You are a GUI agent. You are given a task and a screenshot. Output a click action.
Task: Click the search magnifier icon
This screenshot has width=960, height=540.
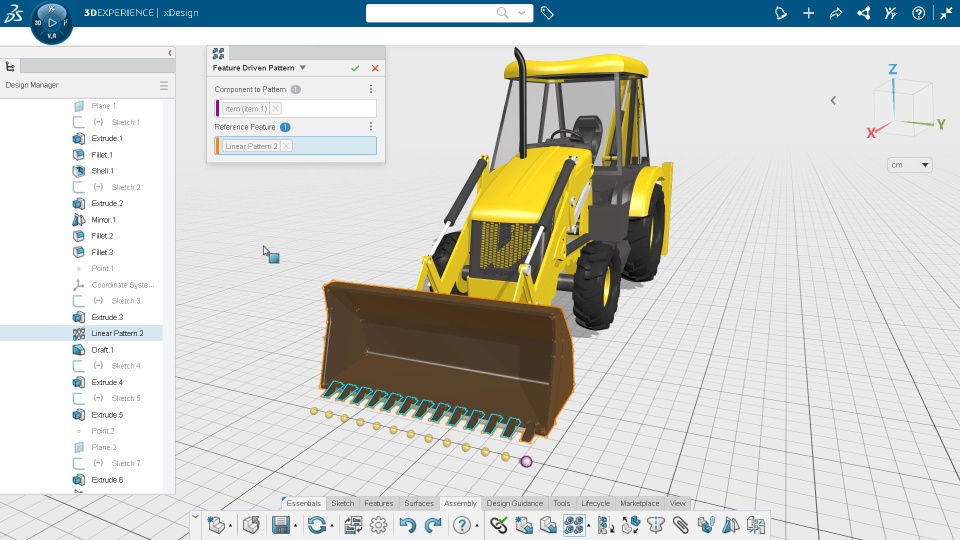click(x=503, y=13)
